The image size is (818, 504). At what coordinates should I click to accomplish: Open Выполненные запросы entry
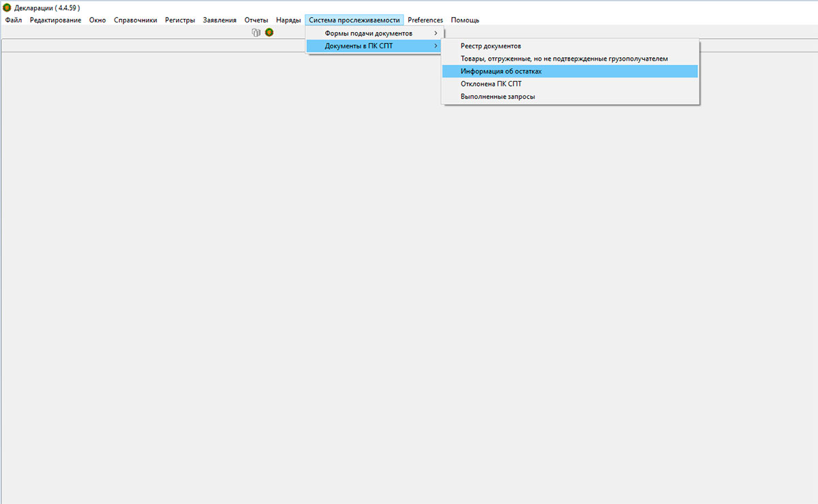click(570, 97)
